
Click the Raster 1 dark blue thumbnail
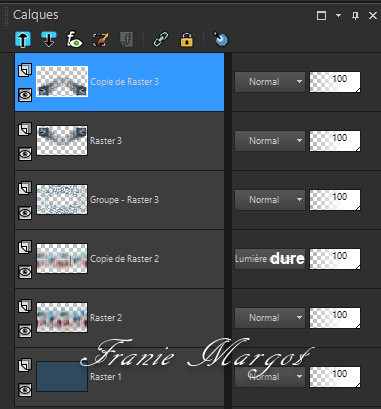point(62,376)
